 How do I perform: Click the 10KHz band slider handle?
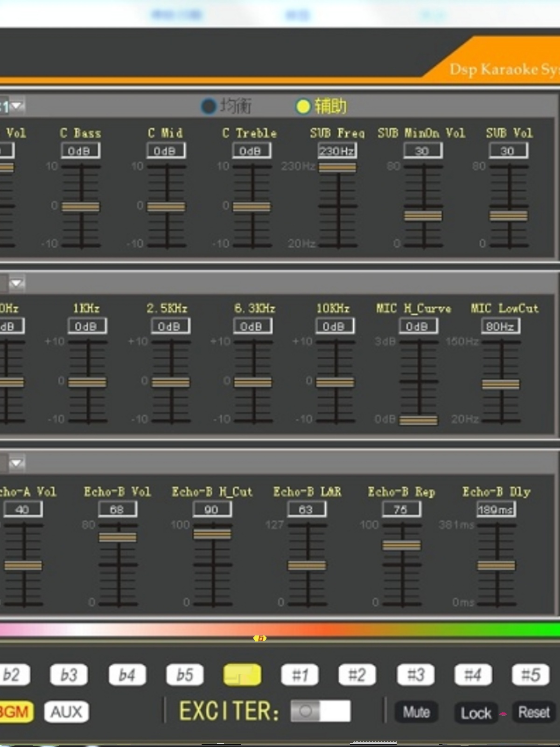tap(335, 382)
